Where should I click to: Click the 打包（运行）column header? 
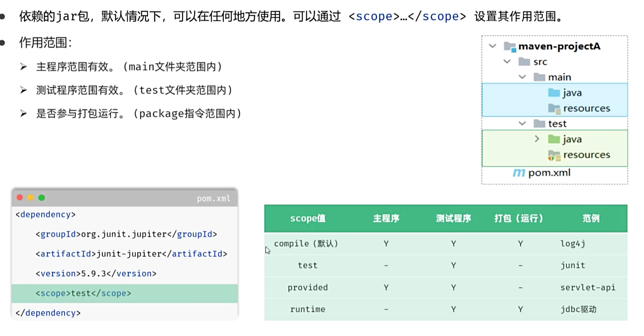coord(519,219)
